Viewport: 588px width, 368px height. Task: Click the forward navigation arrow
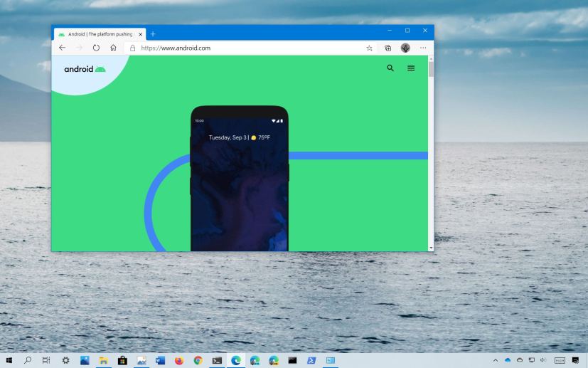[x=79, y=48]
